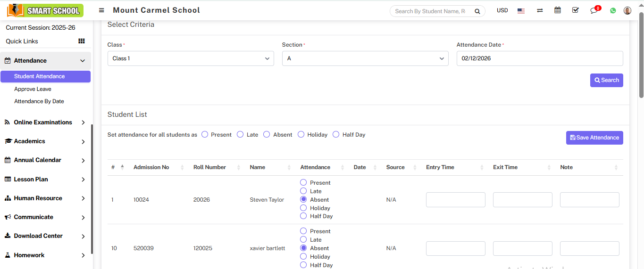This screenshot has height=269, width=644.
Task: Click the switch session arrows icon
Action: pos(540,11)
